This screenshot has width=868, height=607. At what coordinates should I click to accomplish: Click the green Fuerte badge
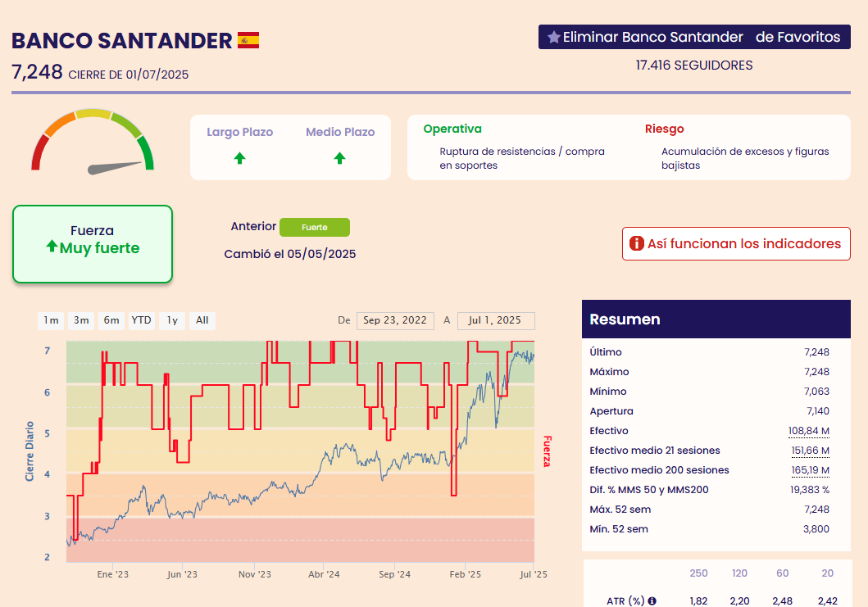[x=315, y=228]
